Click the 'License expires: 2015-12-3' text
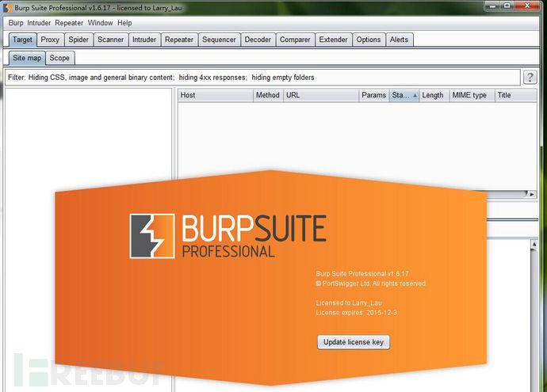This screenshot has width=547, height=392. pos(356,313)
